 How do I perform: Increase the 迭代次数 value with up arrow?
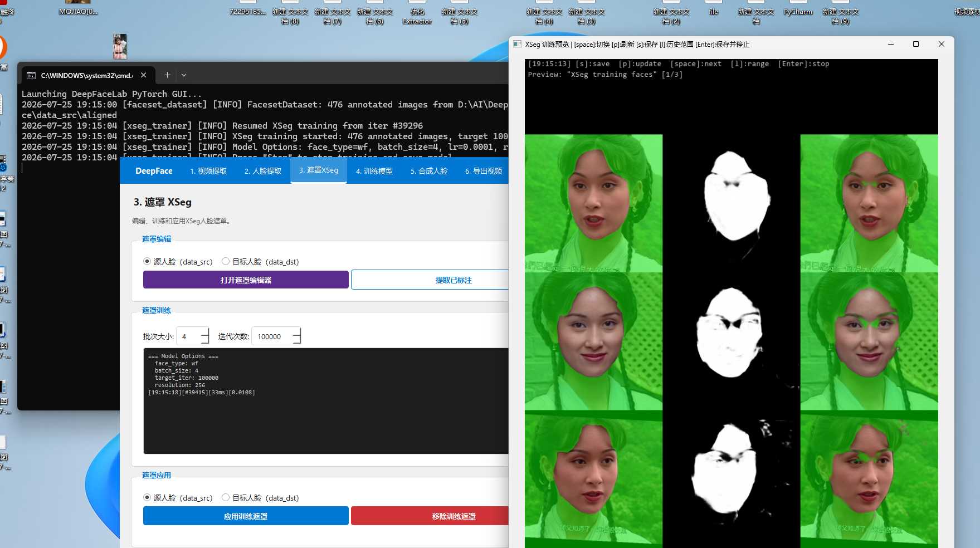point(296,332)
